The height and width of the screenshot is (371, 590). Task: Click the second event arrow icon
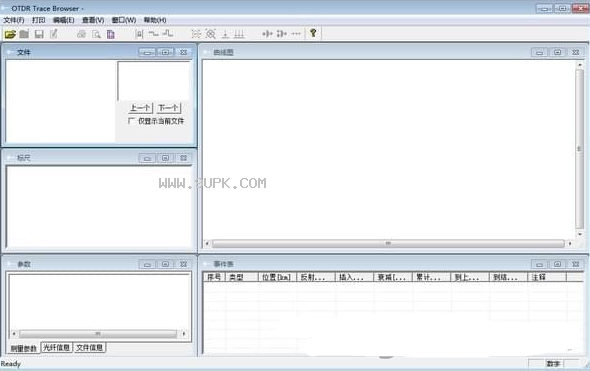click(x=281, y=34)
